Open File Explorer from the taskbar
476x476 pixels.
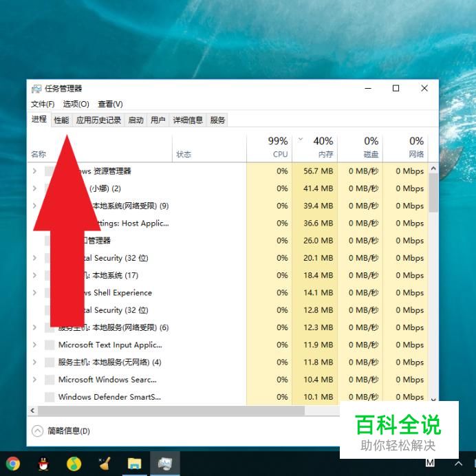click(x=135, y=464)
